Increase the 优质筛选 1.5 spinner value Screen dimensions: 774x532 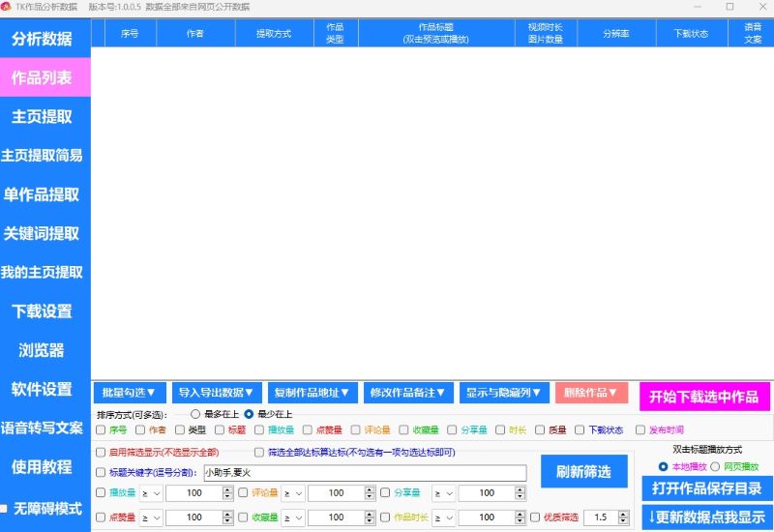coord(623,515)
